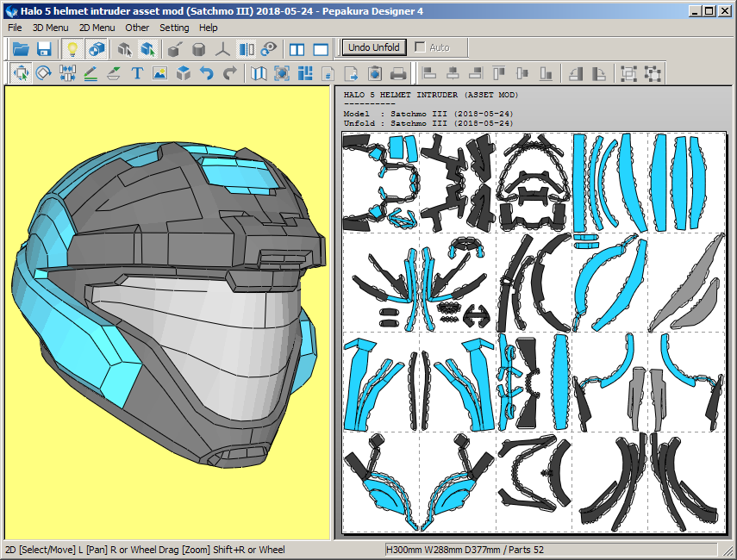The image size is (737, 560).
Task: Open the Help menu
Action: pos(209,28)
